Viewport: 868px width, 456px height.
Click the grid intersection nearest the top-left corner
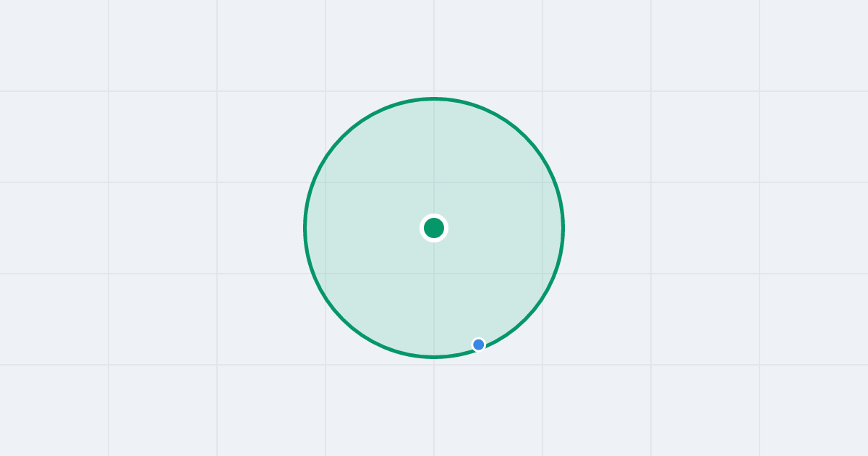(109, 91)
